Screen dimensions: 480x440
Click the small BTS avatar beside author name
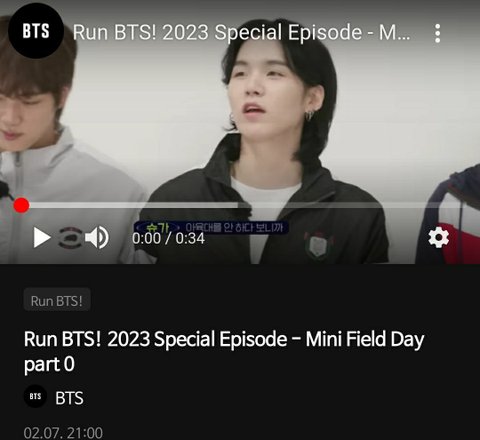pyautogui.click(x=35, y=396)
